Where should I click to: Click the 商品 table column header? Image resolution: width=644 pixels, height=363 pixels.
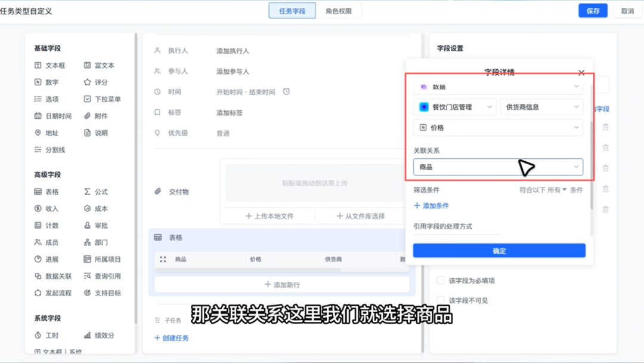tap(181, 259)
